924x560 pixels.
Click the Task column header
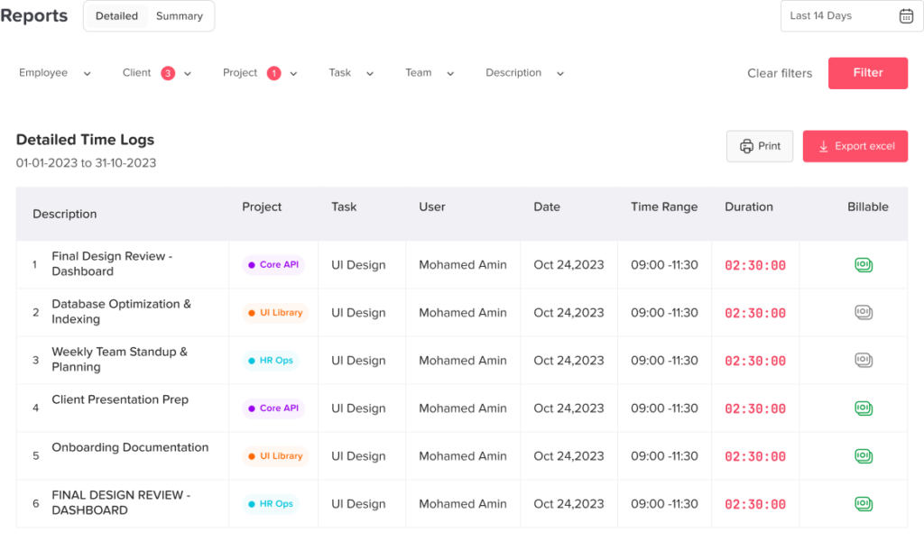tap(344, 207)
